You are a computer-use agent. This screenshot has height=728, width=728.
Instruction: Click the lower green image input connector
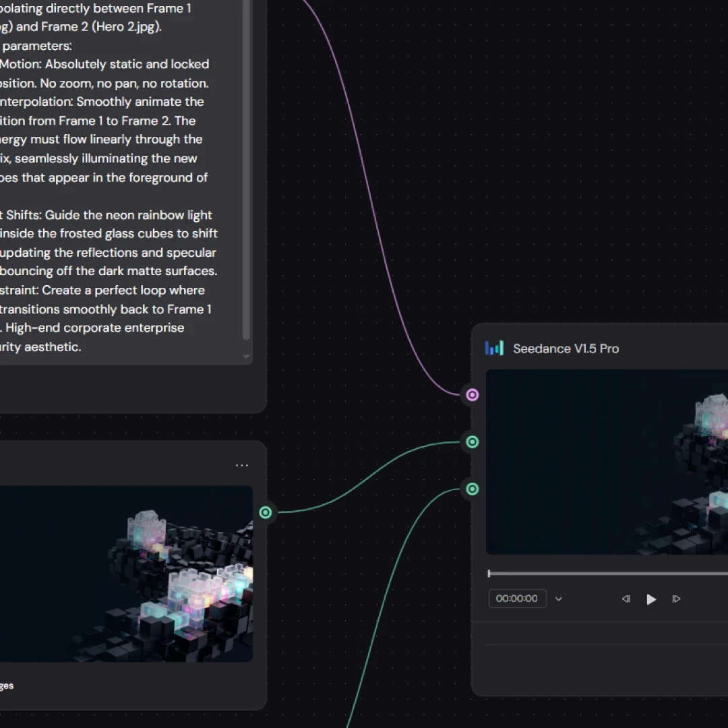tap(472, 489)
